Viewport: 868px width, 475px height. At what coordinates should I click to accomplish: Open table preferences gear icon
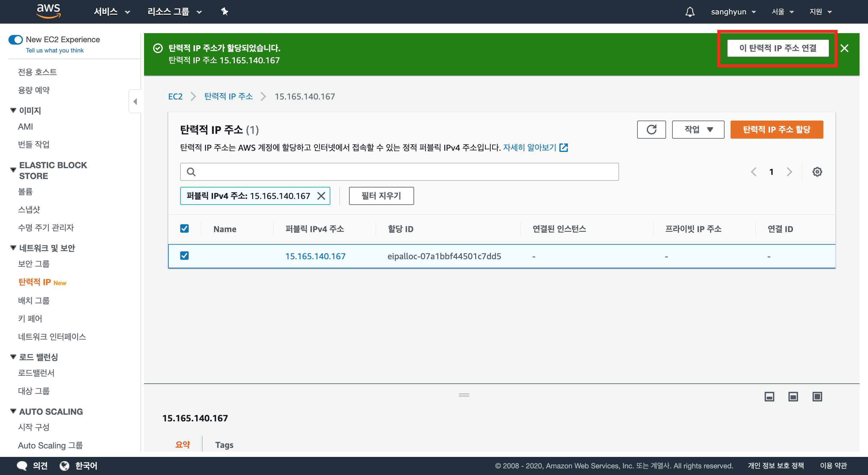tap(817, 172)
